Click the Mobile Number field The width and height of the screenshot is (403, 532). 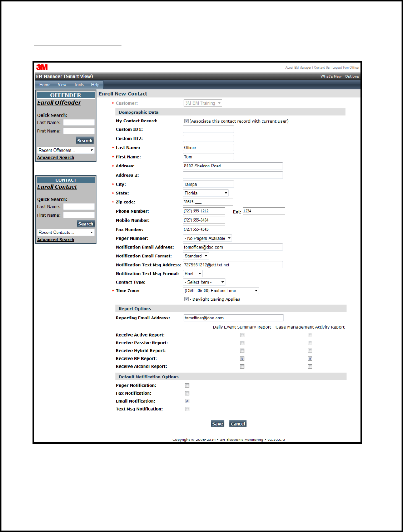click(204, 220)
